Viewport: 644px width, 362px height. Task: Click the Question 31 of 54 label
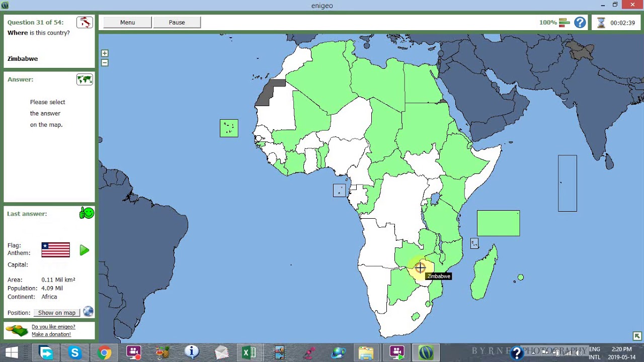click(x=35, y=23)
